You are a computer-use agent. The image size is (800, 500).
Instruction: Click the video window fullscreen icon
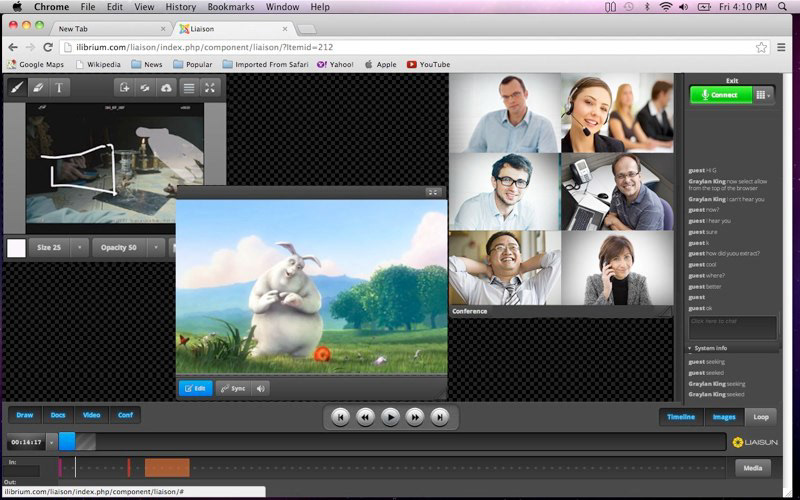click(433, 192)
